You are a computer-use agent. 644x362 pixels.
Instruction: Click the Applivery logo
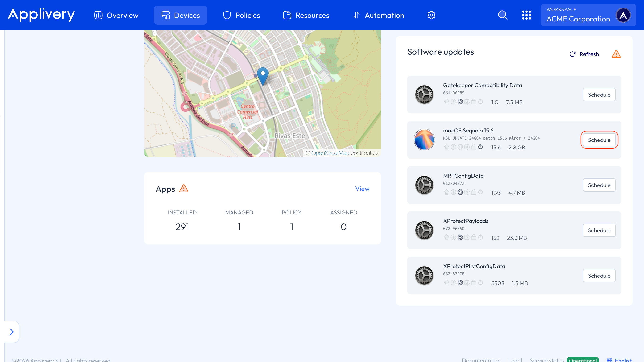41,15
